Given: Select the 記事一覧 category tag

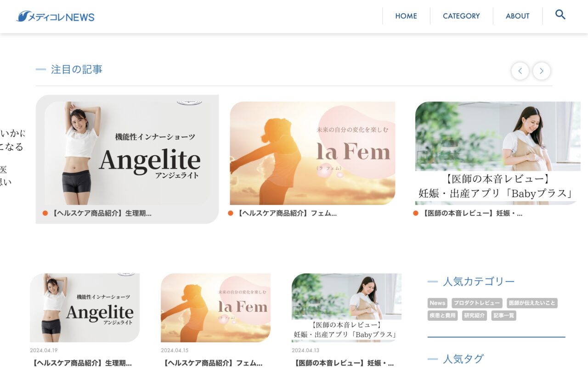Looking at the screenshot, I should (504, 316).
